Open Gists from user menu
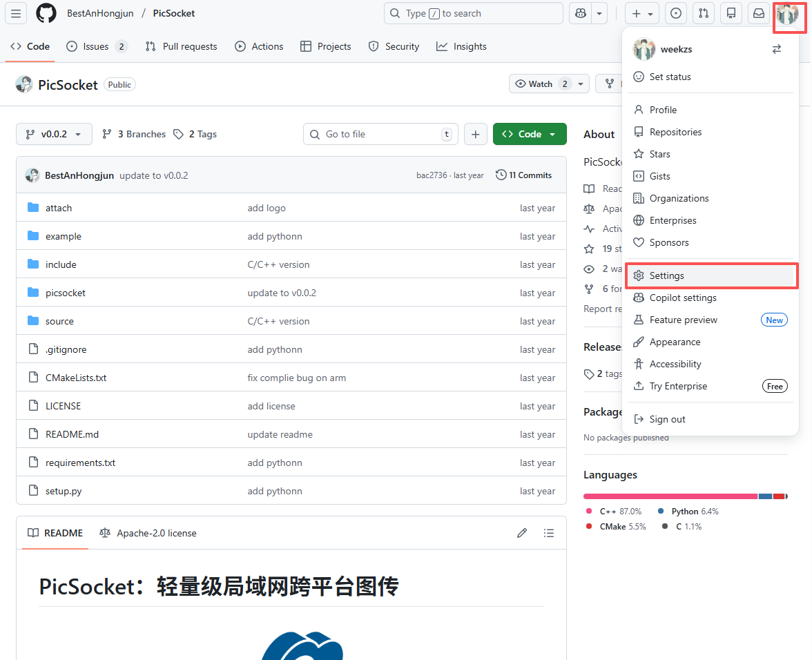 point(710,177)
